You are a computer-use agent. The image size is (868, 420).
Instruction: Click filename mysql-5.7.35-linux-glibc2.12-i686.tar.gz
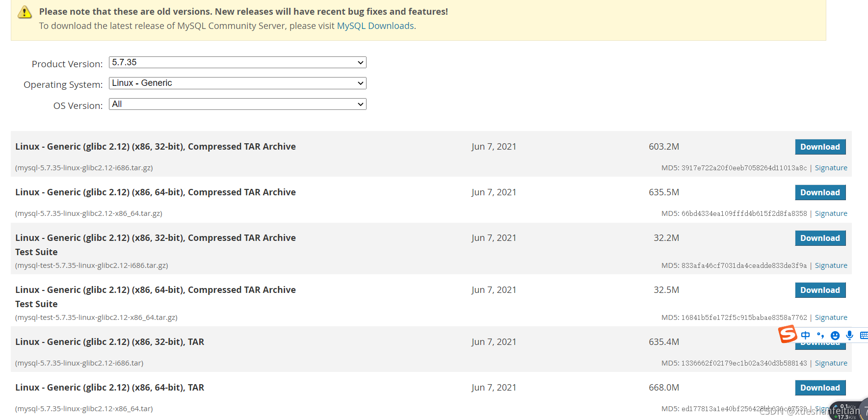click(84, 168)
